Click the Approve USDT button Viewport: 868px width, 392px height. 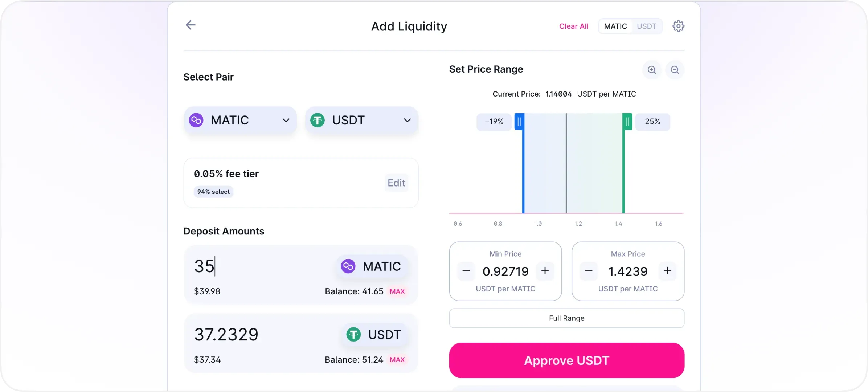567,360
